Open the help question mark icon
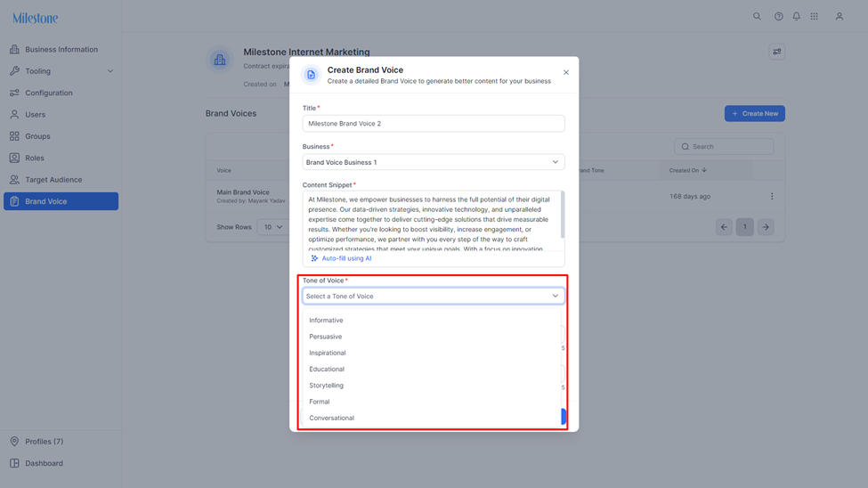 click(x=778, y=17)
